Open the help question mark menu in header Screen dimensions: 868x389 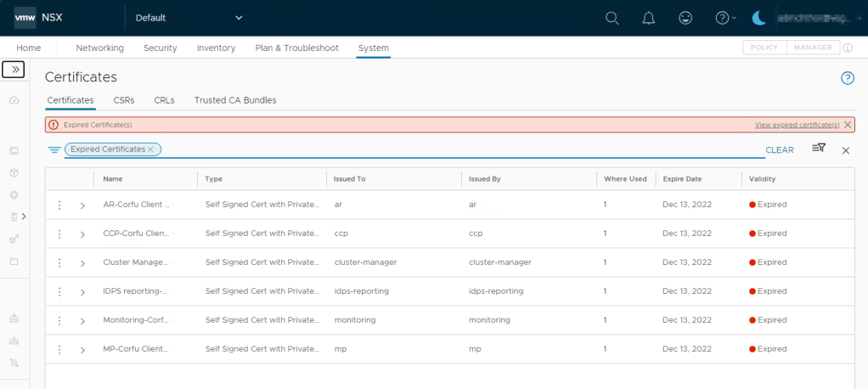pyautogui.click(x=724, y=18)
